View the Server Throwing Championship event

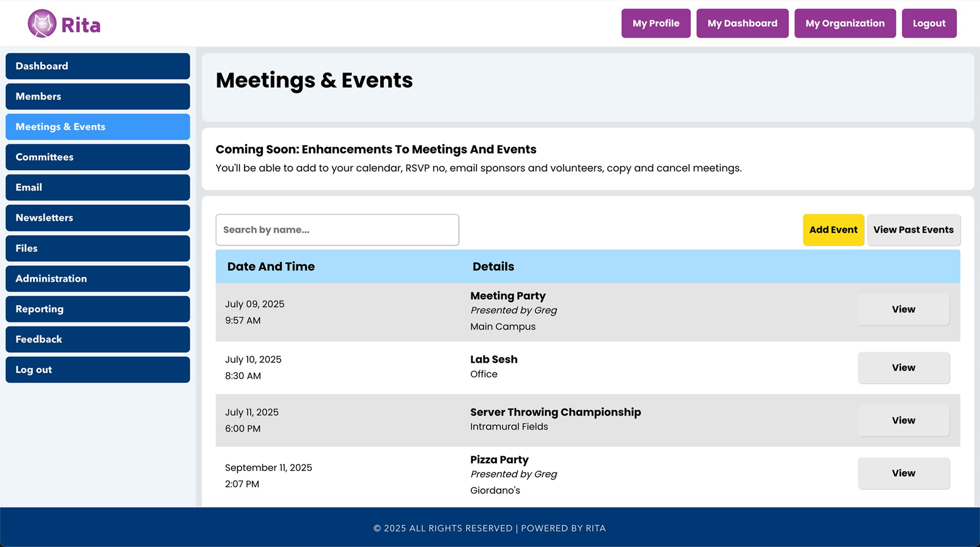pos(903,420)
